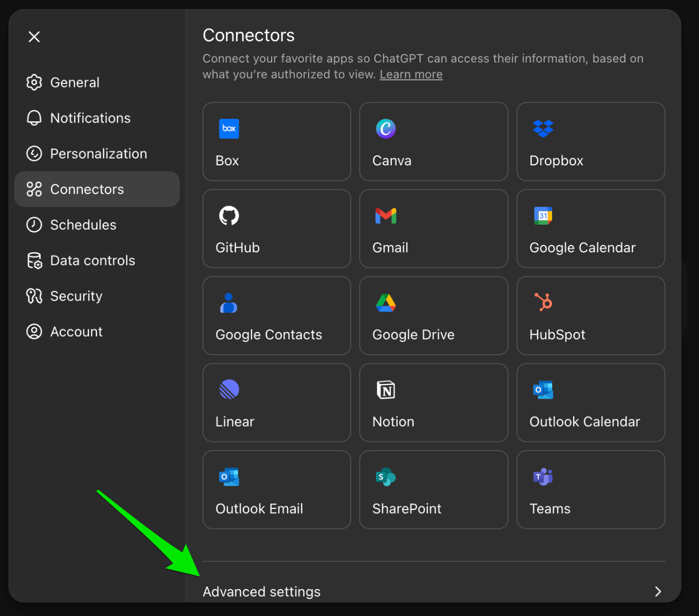This screenshot has width=699, height=616.
Task: Connect the GitHub app
Action: tap(276, 228)
